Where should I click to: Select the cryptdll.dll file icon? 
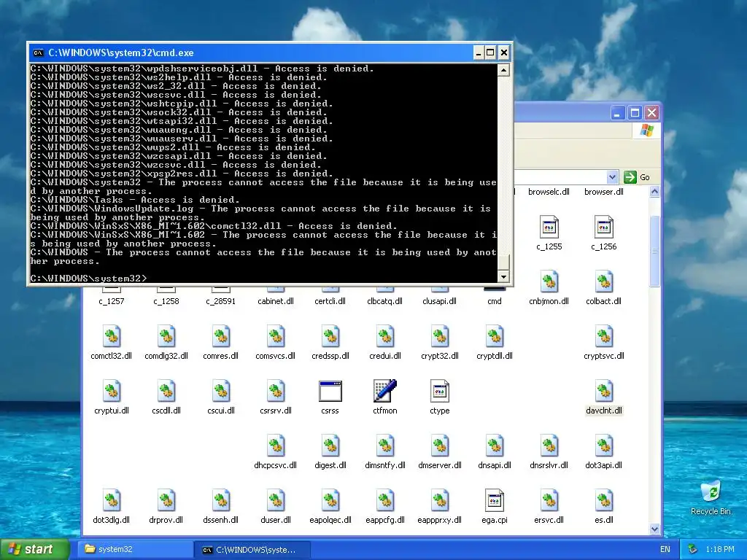pyautogui.click(x=495, y=336)
